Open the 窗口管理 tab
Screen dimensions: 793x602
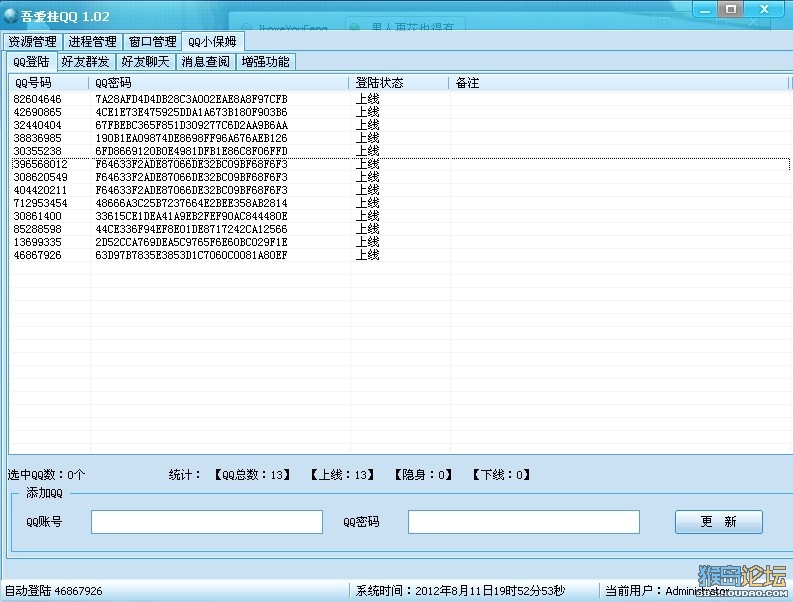(153, 41)
